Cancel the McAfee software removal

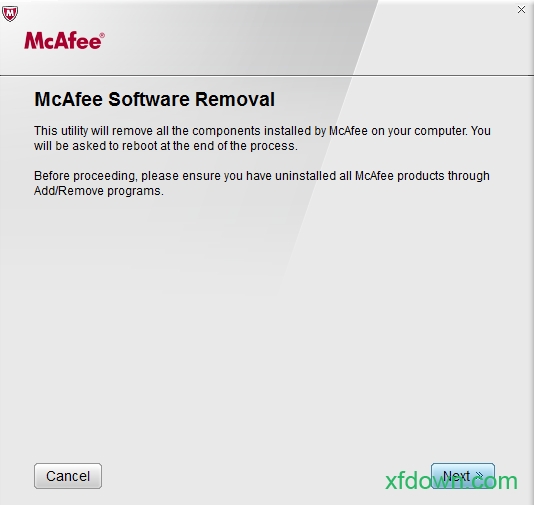tap(68, 476)
